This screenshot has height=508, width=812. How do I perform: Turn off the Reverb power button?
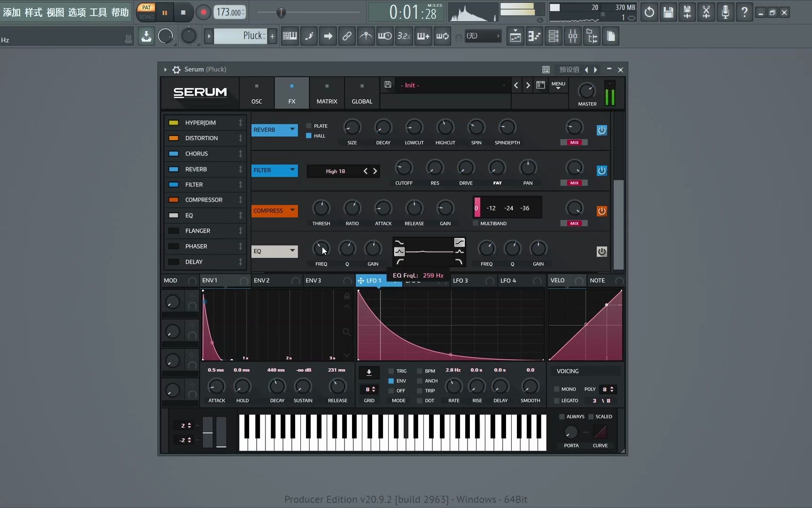click(601, 130)
